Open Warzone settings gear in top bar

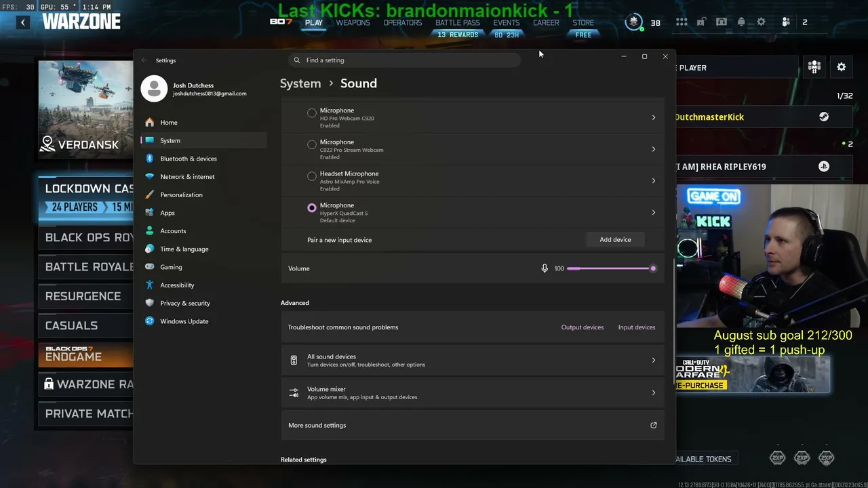[761, 22]
